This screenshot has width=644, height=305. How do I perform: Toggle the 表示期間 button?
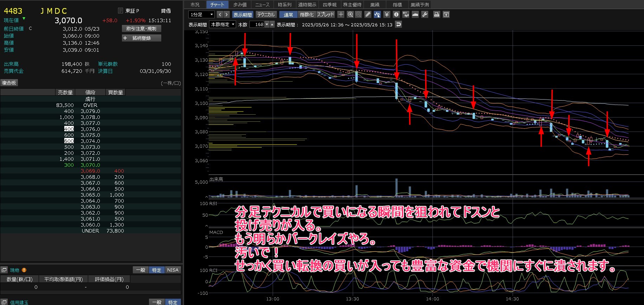pos(242,14)
